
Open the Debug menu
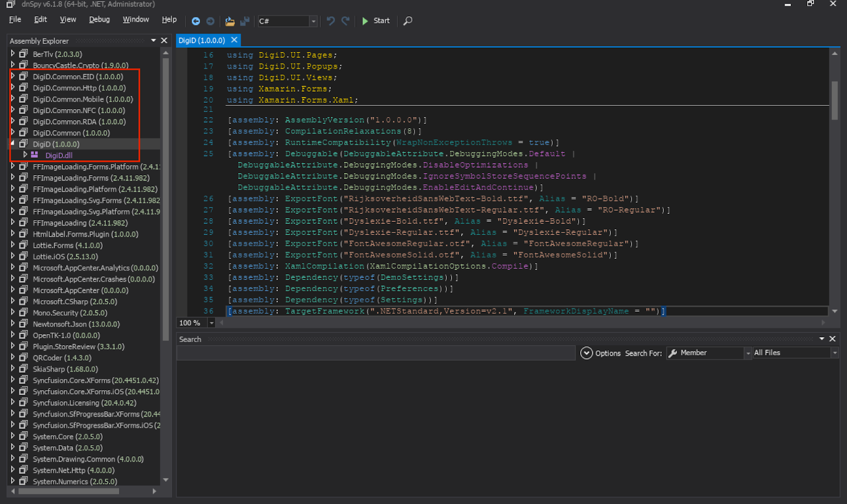(x=99, y=20)
